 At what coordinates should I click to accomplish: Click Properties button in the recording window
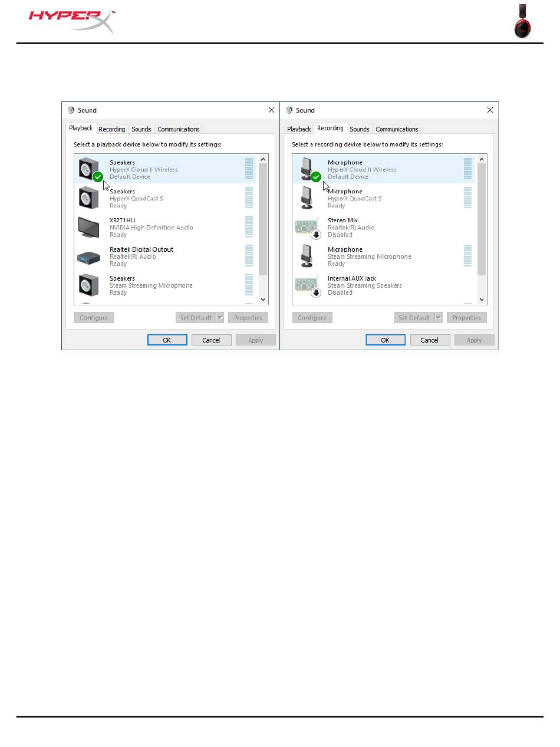point(466,318)
